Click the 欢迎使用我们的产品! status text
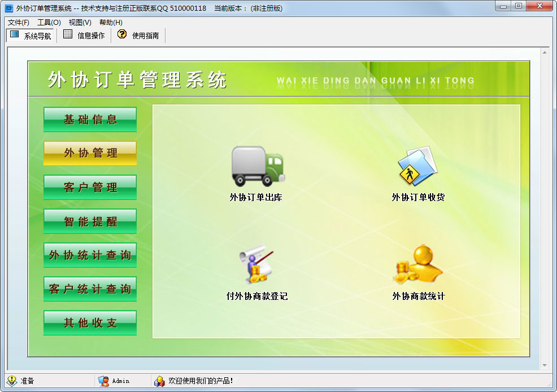The image size is (557, 392). click(x=201, y=381)
